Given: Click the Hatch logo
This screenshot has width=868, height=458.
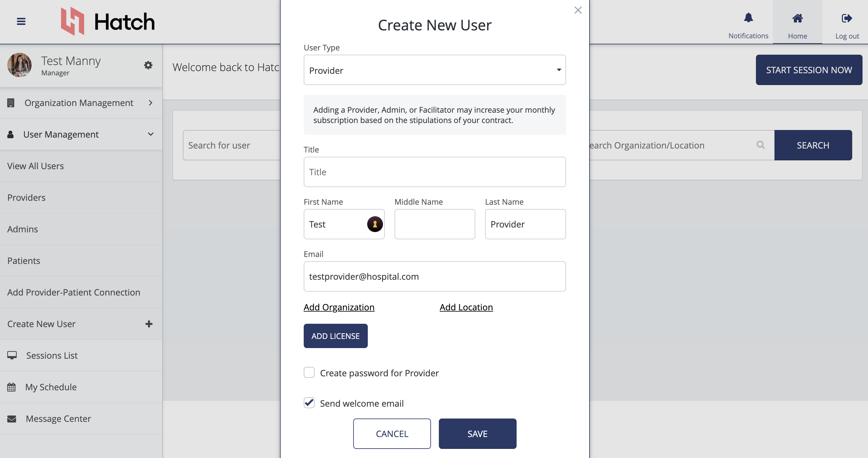Looking at the screenshot, I should [x=108, y=21].
